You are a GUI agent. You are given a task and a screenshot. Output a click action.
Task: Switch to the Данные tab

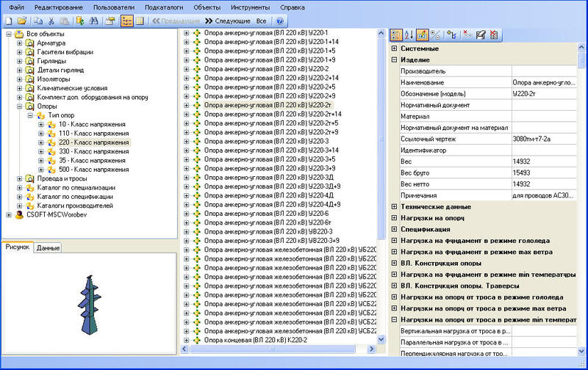click(48, 248)
